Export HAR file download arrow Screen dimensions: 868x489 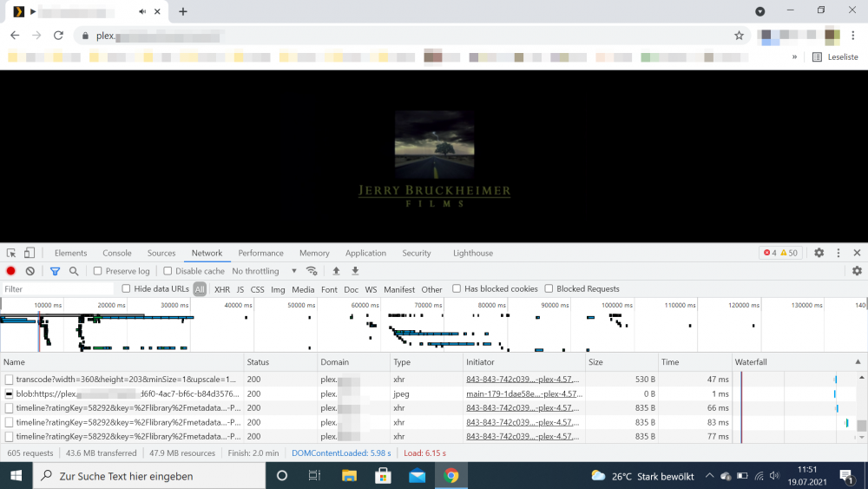click(355, 271)
